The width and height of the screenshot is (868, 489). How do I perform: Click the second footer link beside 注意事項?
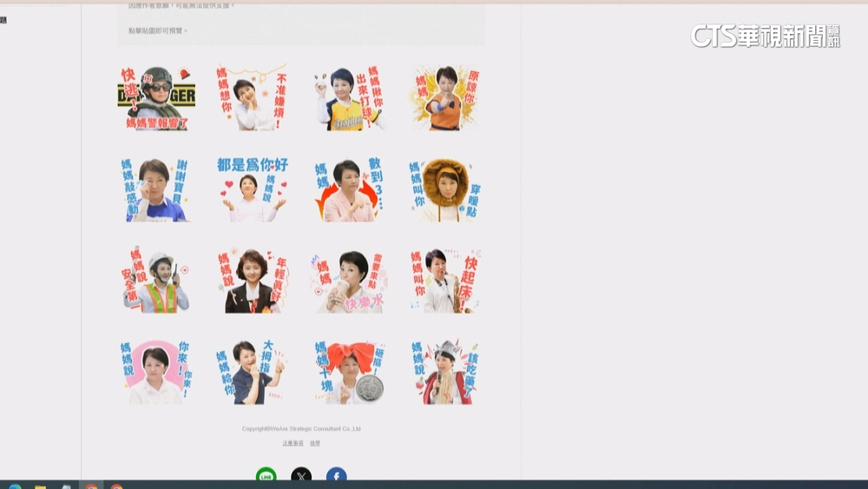click(315, 443)
